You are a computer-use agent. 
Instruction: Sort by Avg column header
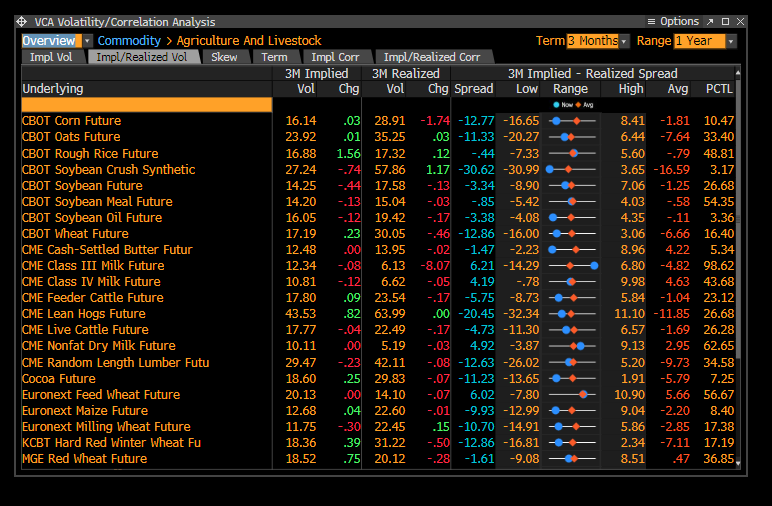pos(677,89)
